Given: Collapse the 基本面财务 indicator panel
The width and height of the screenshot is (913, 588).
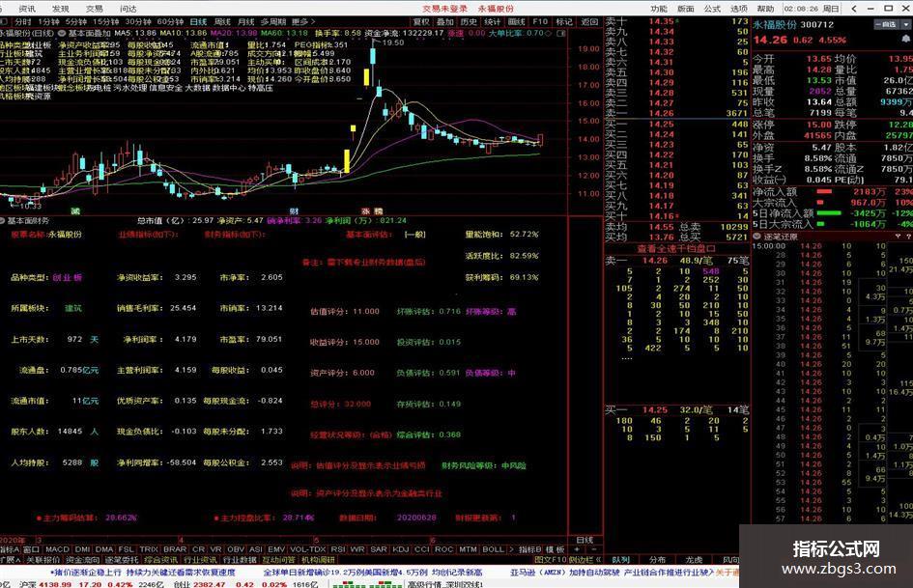Looking at the screenshot, I should coord(2,221).
